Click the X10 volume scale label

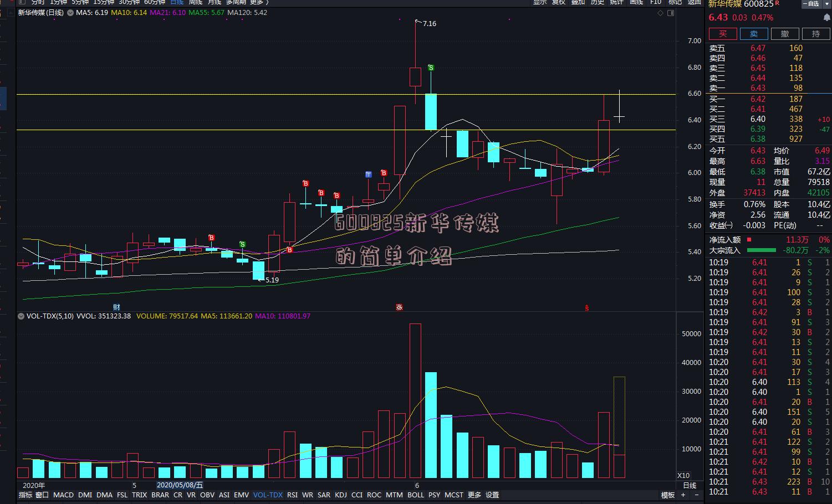point(683,476)
